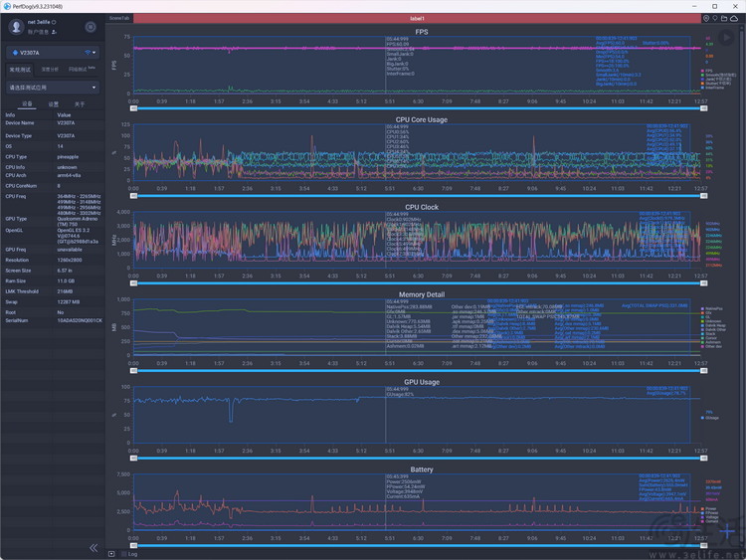Open the folder icon in the top-right toolbar
This screenshot has width=746, height=560.
click(724, 18)
